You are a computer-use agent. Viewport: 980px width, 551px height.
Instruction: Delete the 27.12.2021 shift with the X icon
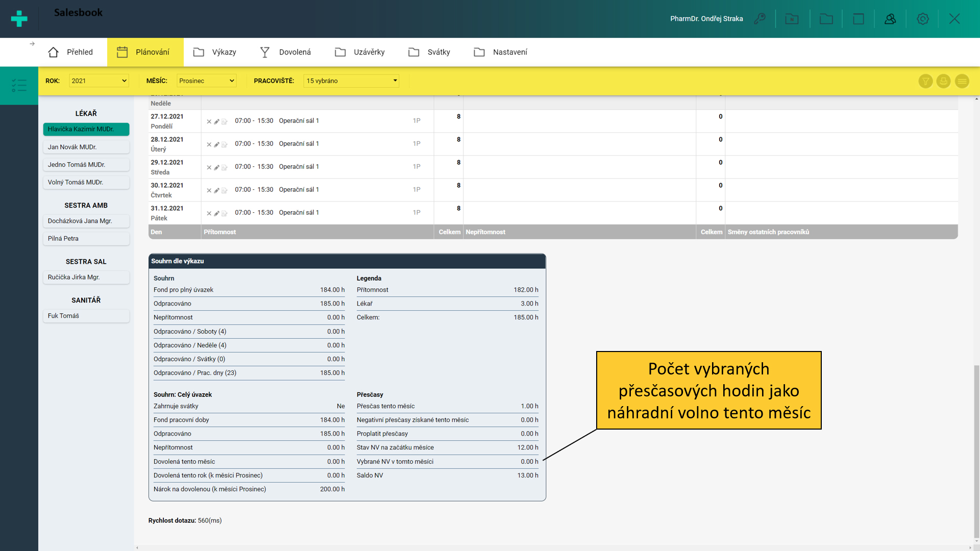pos(209,121)
